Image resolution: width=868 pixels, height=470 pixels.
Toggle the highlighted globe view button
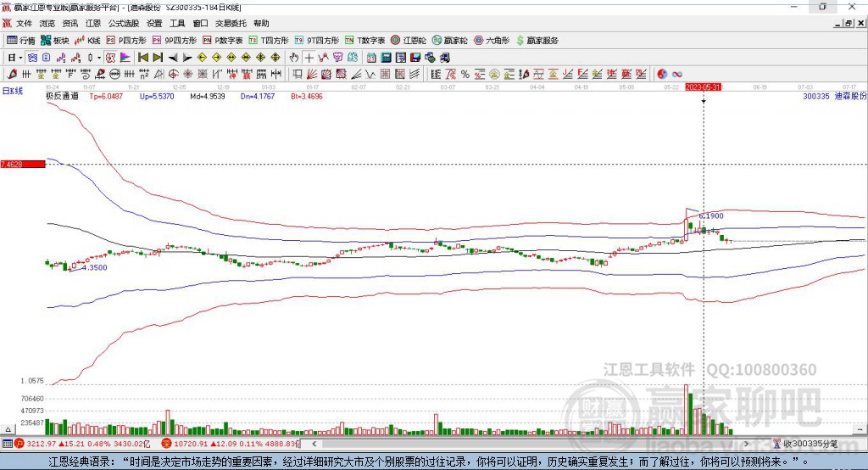pyautogui.click(x=32, y=58)
